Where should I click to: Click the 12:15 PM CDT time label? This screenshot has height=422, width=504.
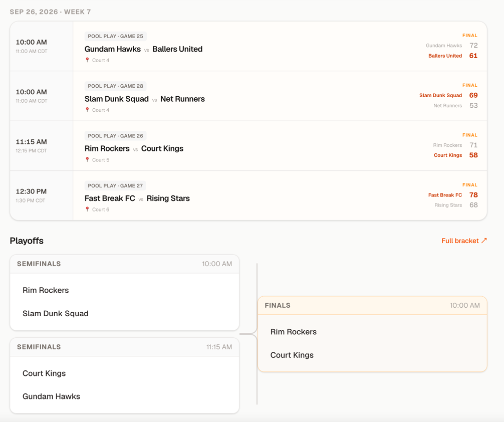[x=32, y=150]
